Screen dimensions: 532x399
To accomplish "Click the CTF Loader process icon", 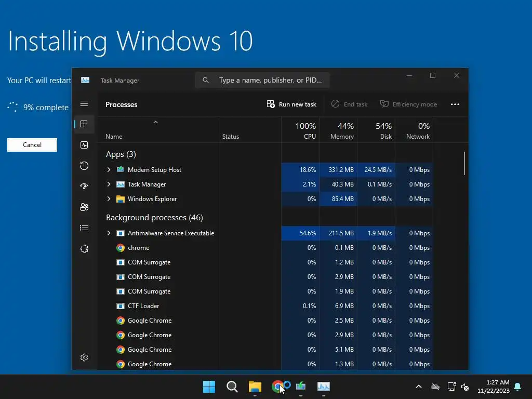I will tap(121, 305).
